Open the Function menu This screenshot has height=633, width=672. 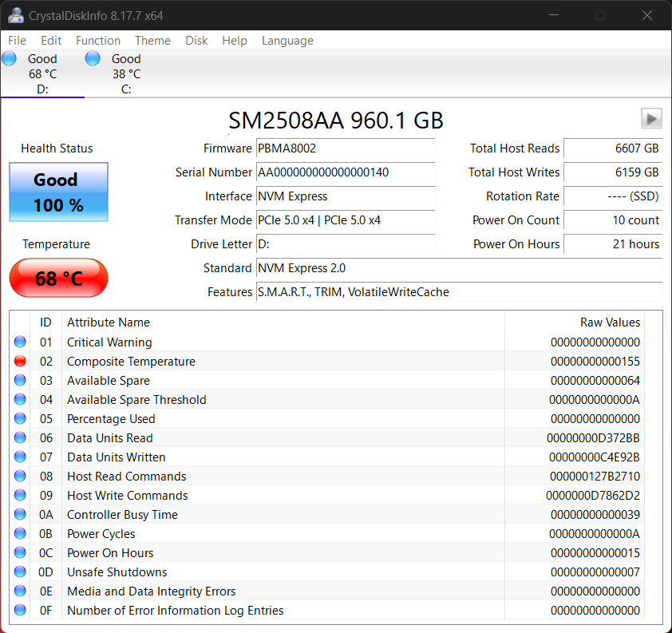[x=98, y=41]
